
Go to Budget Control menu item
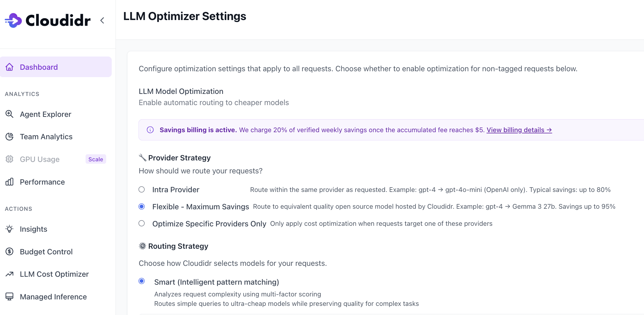click(46, 252)
